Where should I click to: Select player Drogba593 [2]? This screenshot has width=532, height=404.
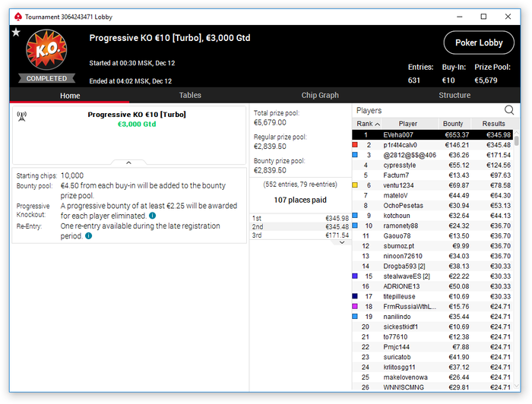pyautogui.click(x=432, y=266)
